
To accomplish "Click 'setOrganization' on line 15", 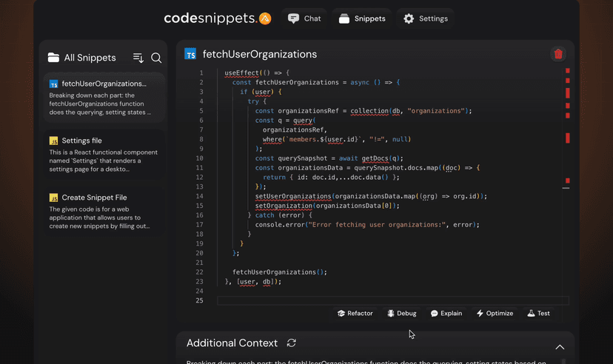I will [x=284, y=206].
